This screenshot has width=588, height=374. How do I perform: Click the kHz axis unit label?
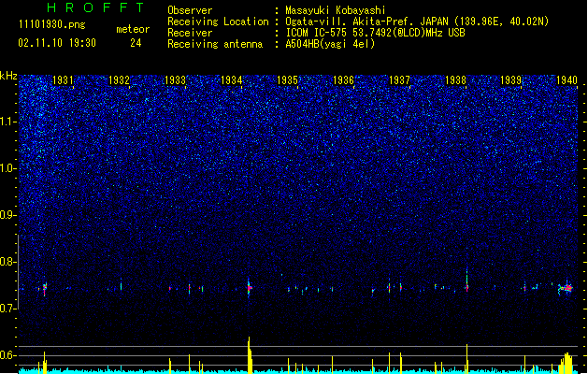coord(8,76)
